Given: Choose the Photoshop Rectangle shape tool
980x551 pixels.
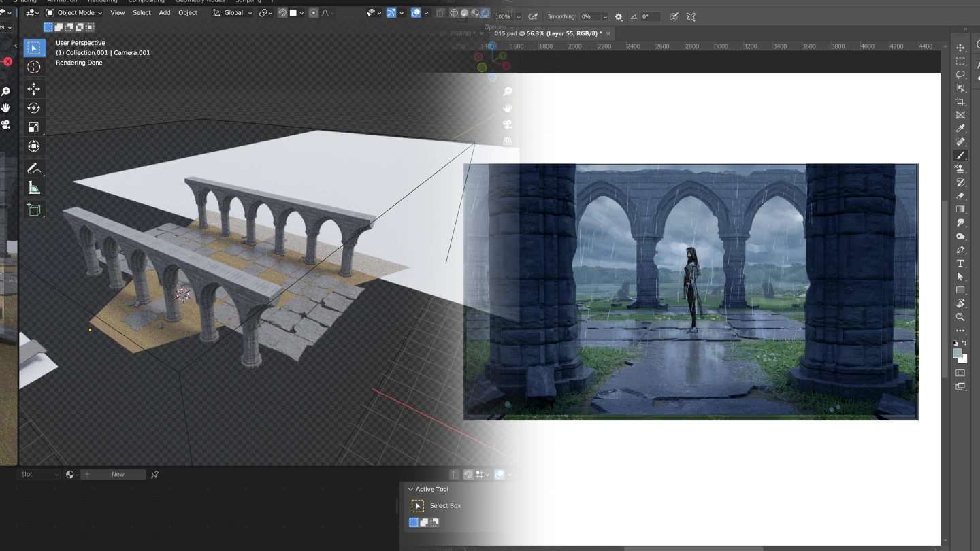Looking at the screenshot, I should (960, 290).
